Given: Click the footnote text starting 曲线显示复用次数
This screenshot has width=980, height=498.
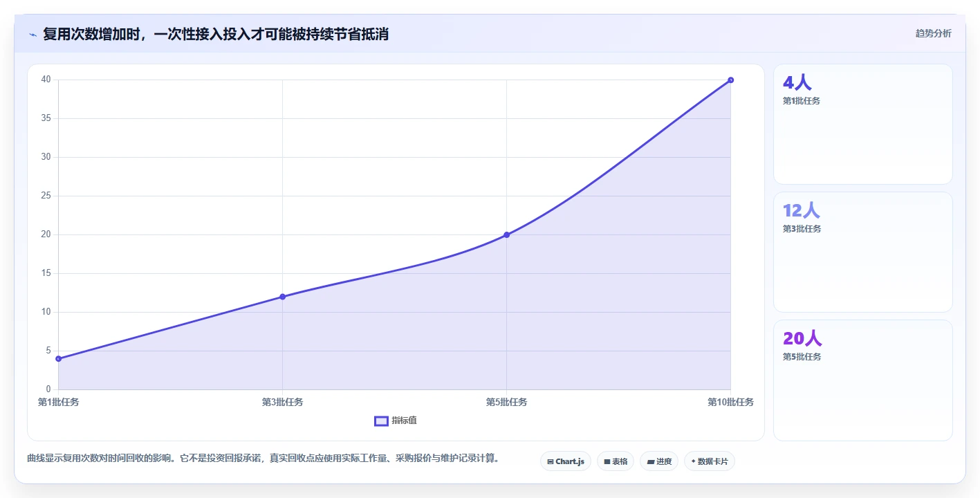Looking at the screenshot, I should (263, 459).
